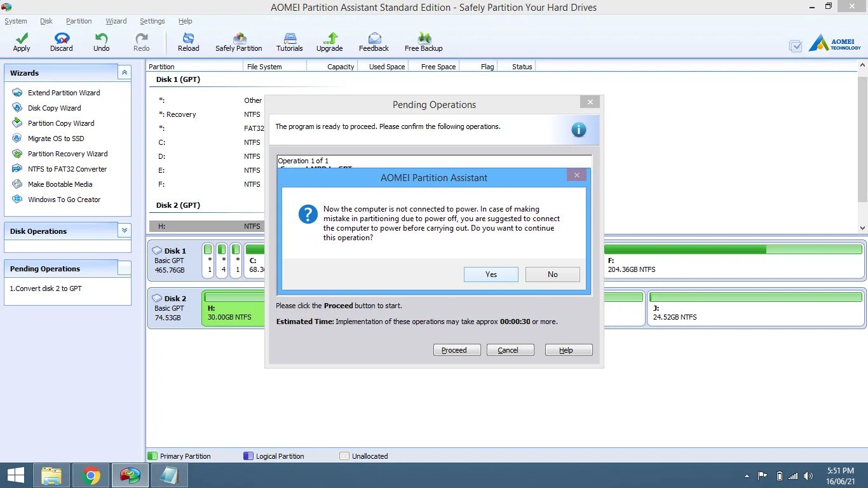
Task: Click the AOMEI Technology logo
Action: (x=835, y=44)
